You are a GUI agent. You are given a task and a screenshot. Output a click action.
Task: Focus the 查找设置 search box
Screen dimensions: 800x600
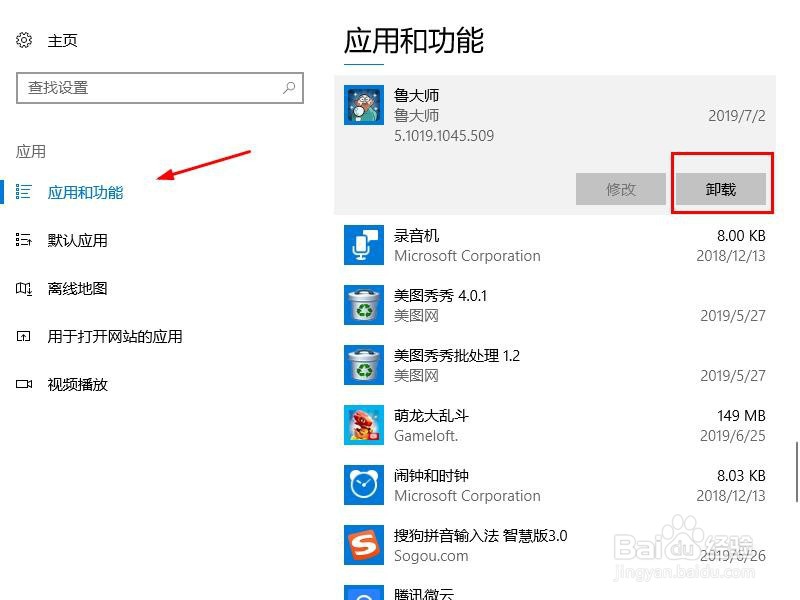tap(160, 88)
